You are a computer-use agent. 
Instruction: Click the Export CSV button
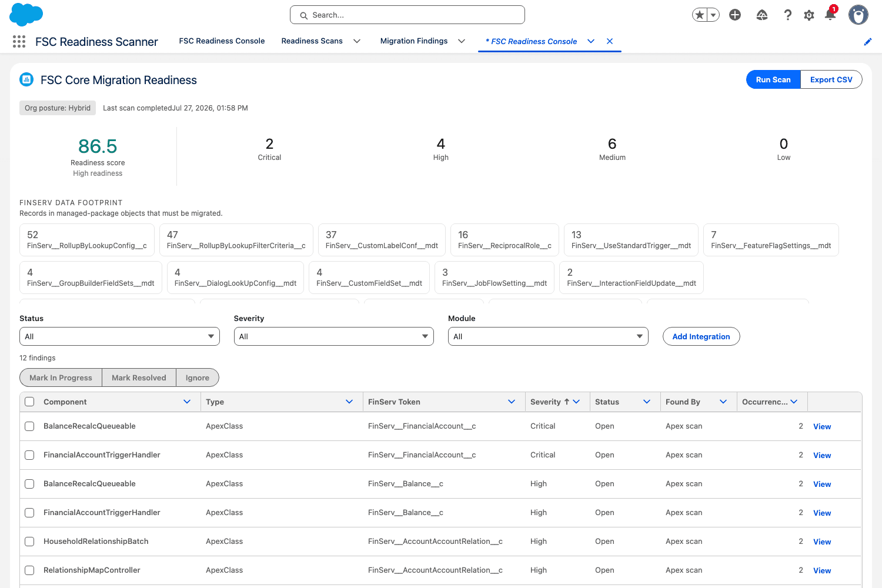831,79
